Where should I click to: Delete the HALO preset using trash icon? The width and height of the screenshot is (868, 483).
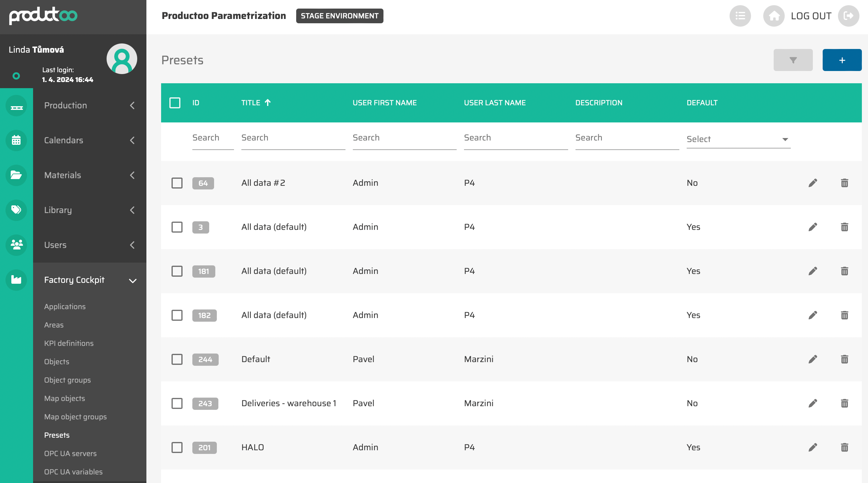point(844,447)
